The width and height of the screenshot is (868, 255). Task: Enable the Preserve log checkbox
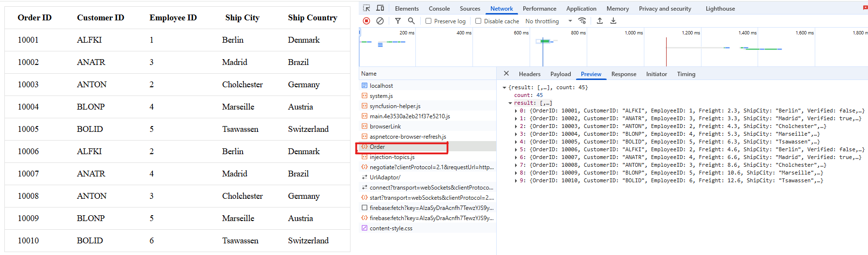pos(428,21)
